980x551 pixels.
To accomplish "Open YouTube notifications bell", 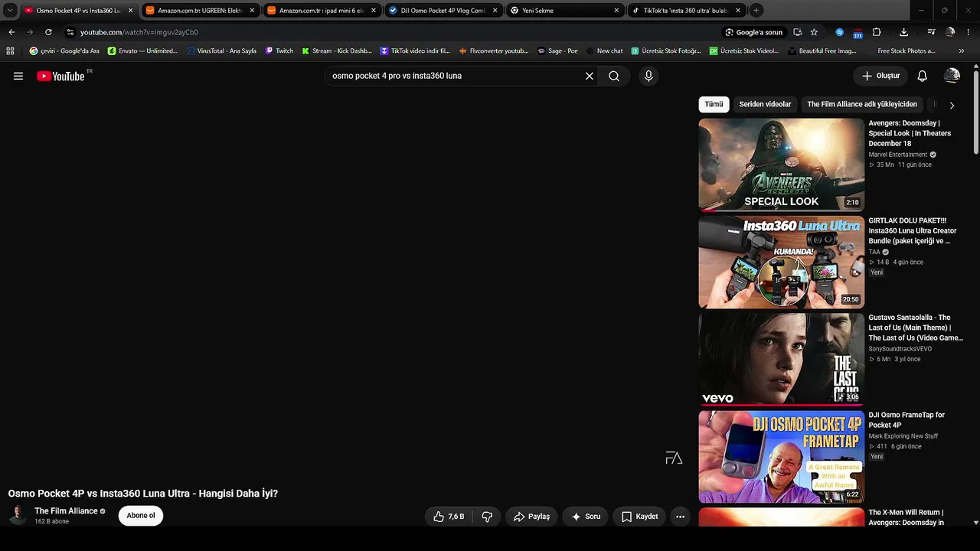I will point(923,76).
